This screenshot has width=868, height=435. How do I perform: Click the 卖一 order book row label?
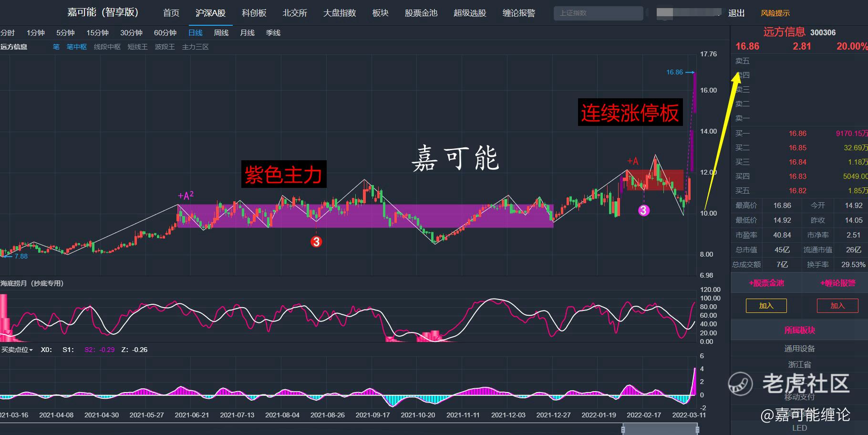click(743, 118)
